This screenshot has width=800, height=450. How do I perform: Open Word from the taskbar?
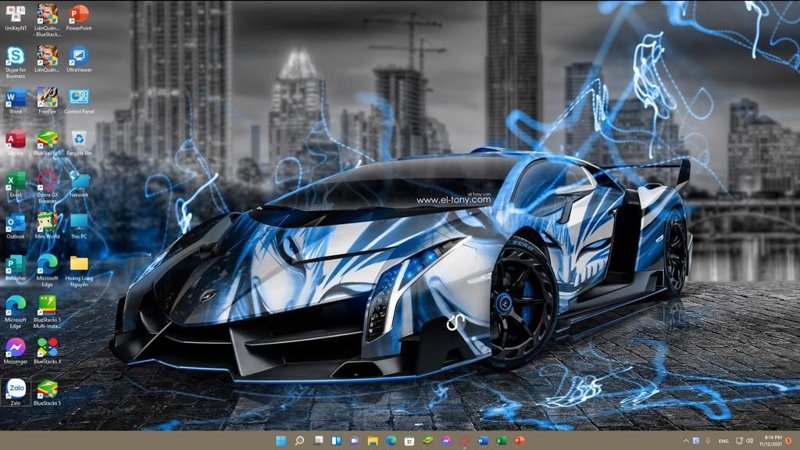(x=483, y=441)
